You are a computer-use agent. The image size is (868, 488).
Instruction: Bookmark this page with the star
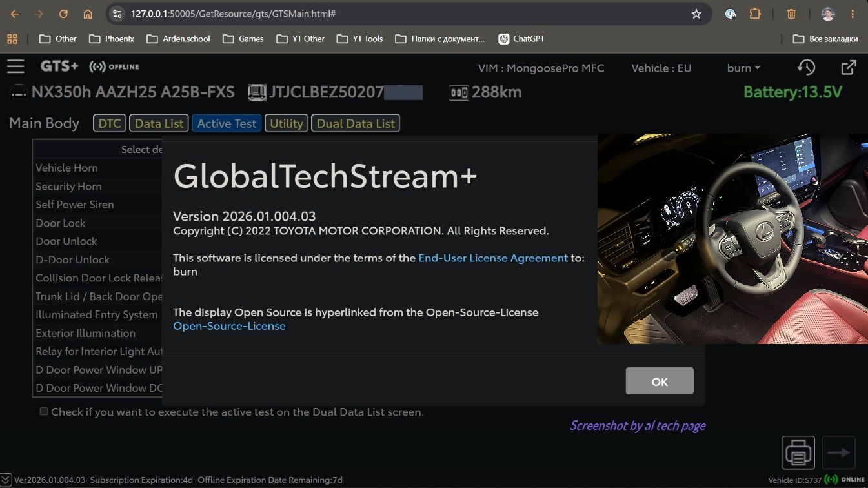click(696, 14)
